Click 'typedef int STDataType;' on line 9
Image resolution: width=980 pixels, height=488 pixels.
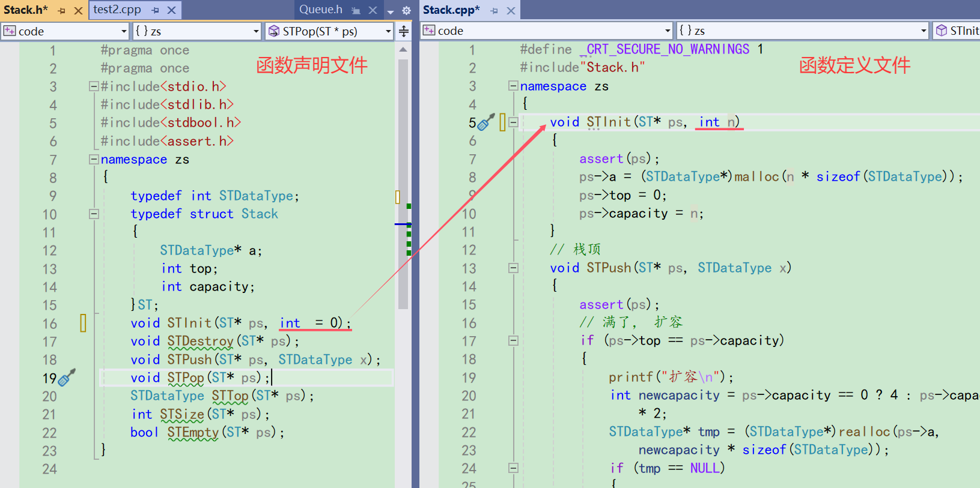click(x=215, y=196)
